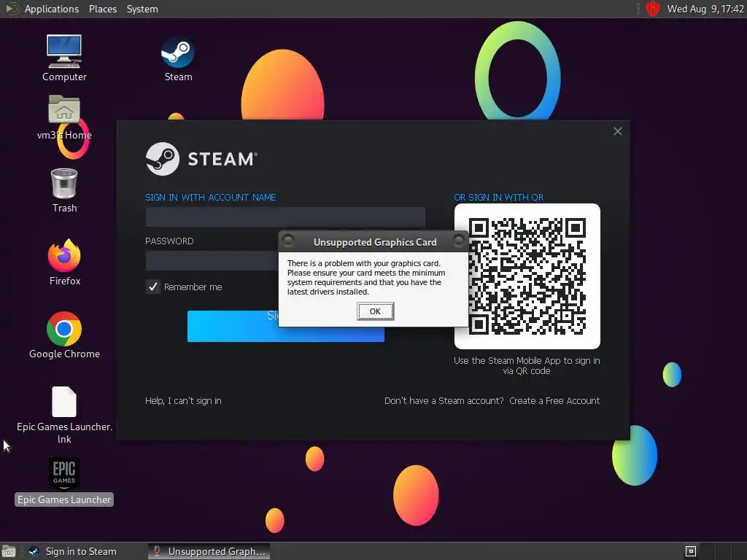Screen dimensions: 747x560
Task: Click the workspace switcher icon in the bottom panel
Action: click(691, 551)
